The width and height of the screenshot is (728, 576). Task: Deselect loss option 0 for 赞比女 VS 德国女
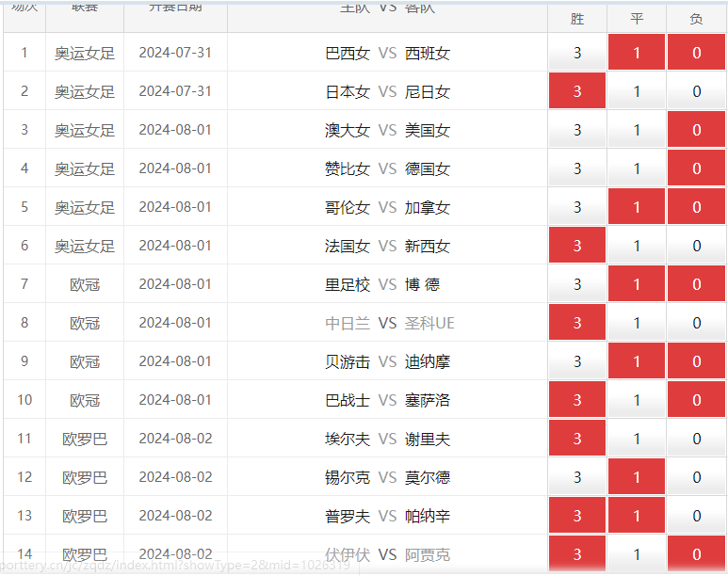pyautogui.click(x=696, y=168)
